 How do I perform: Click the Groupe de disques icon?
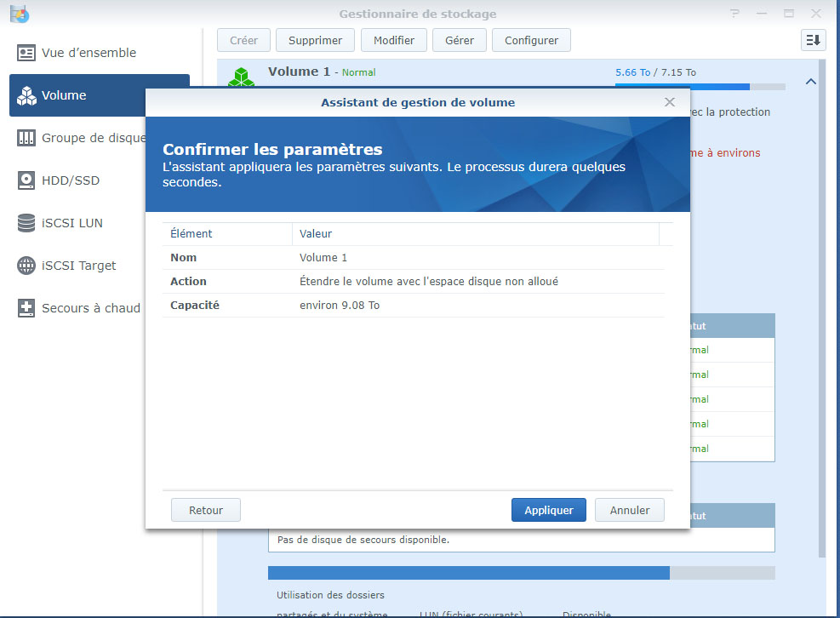26,138
